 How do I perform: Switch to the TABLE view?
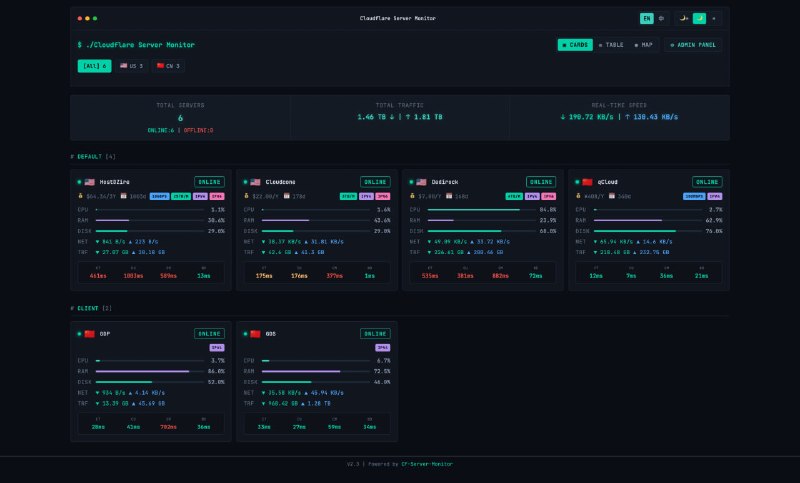pos(611,45)
